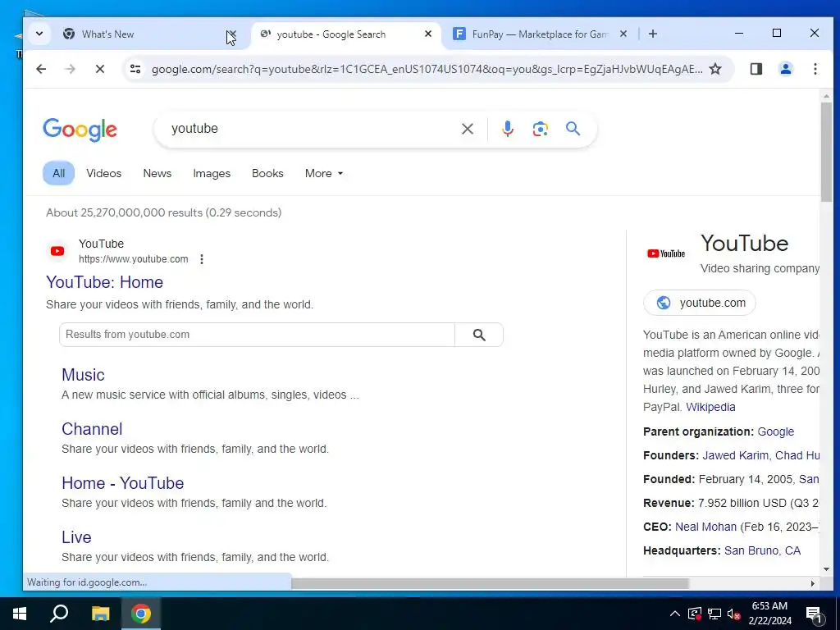
Task: Open the Neal Mohan CEO link
Action: pyautogui.click(x=705, y=527)
